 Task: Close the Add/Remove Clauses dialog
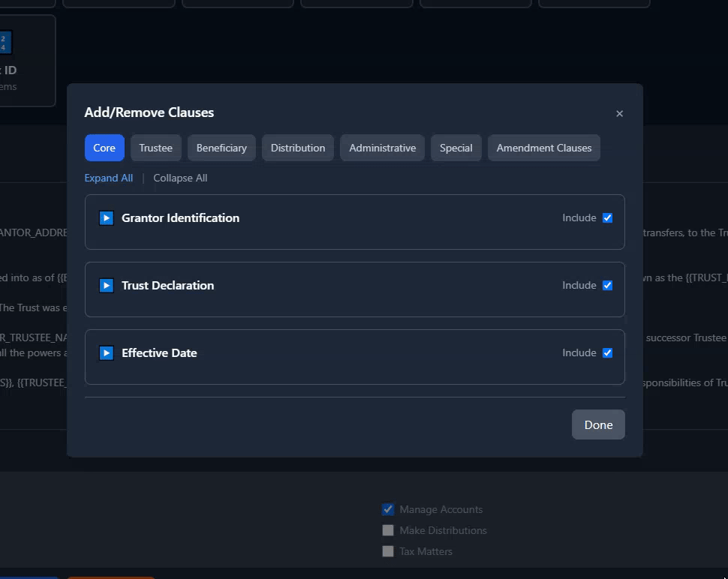point(619,114)
